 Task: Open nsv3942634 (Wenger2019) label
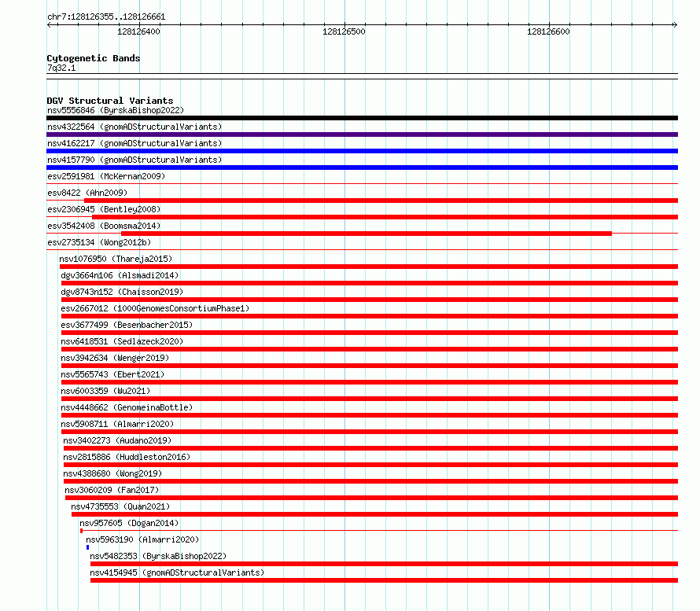point(115,358)
